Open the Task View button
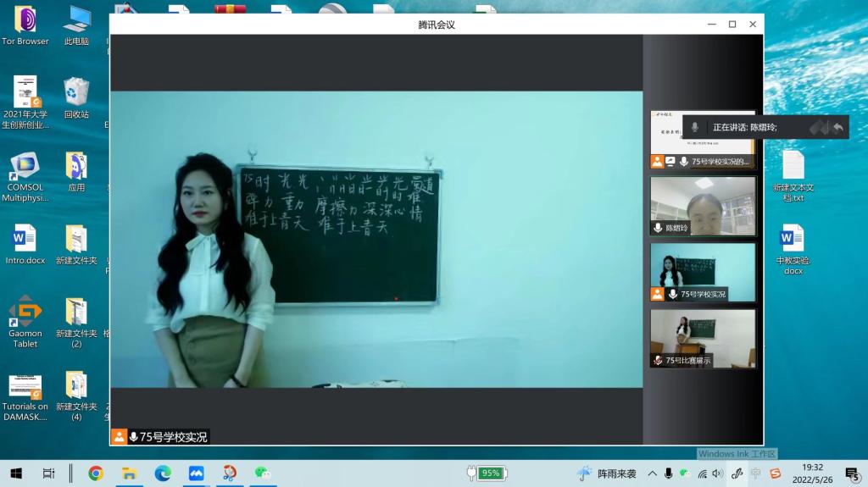The image size is (868, 487). click(x=48, y=473)
